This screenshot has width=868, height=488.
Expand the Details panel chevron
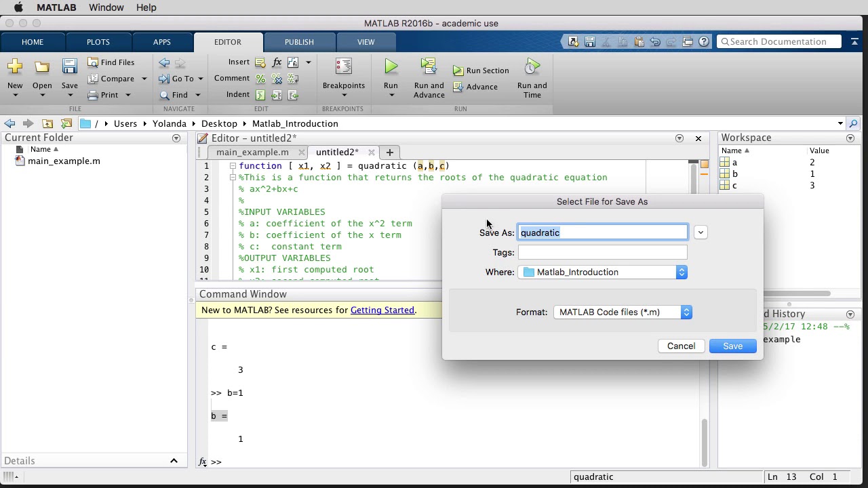pos(174,461)
